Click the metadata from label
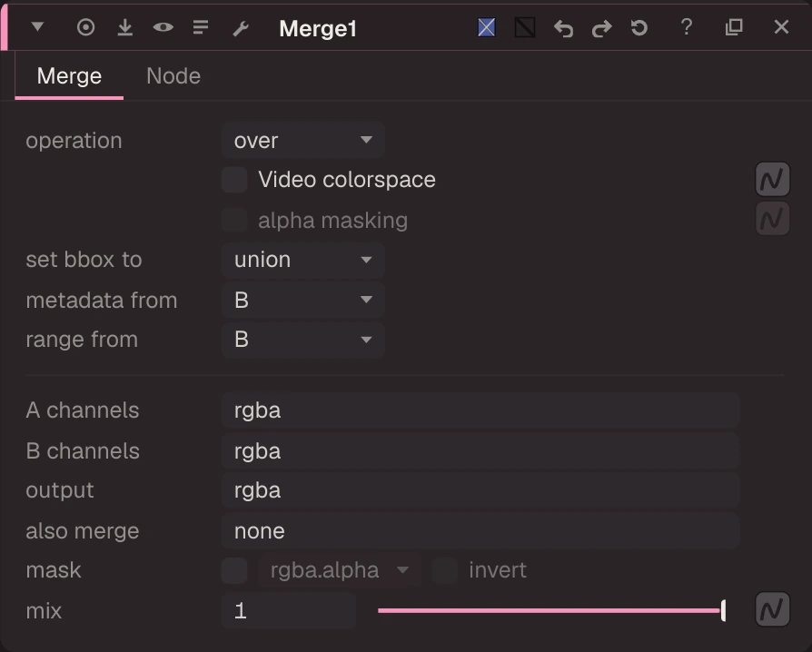This screenshot has width=812, height=652. click(102, 301)
